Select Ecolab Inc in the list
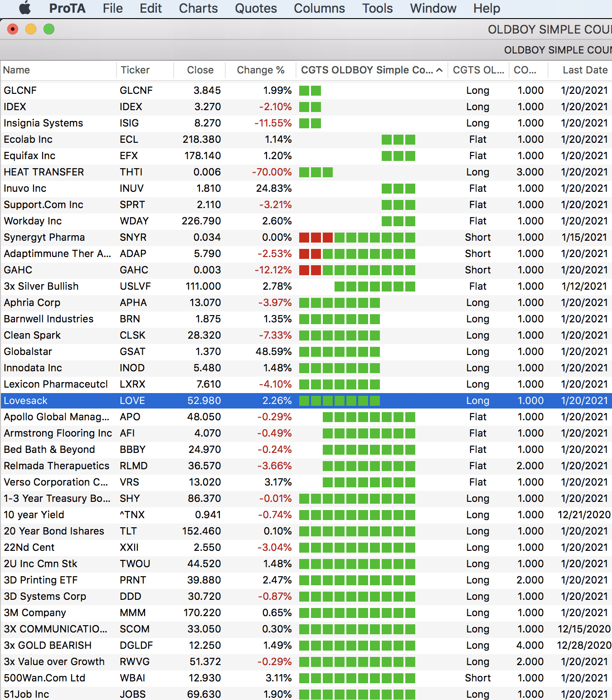Screen dimensions: 612x700 [28, 139]
